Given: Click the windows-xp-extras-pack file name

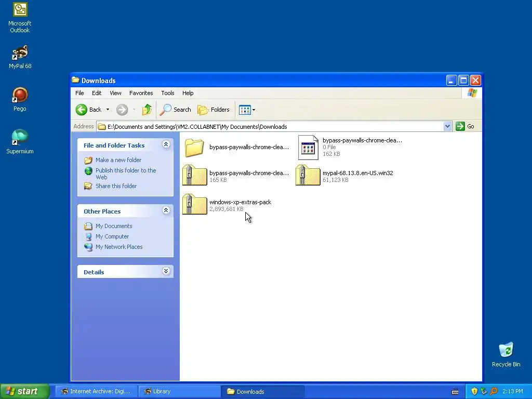Looking at the screenshot, I should tap(240, 202).
